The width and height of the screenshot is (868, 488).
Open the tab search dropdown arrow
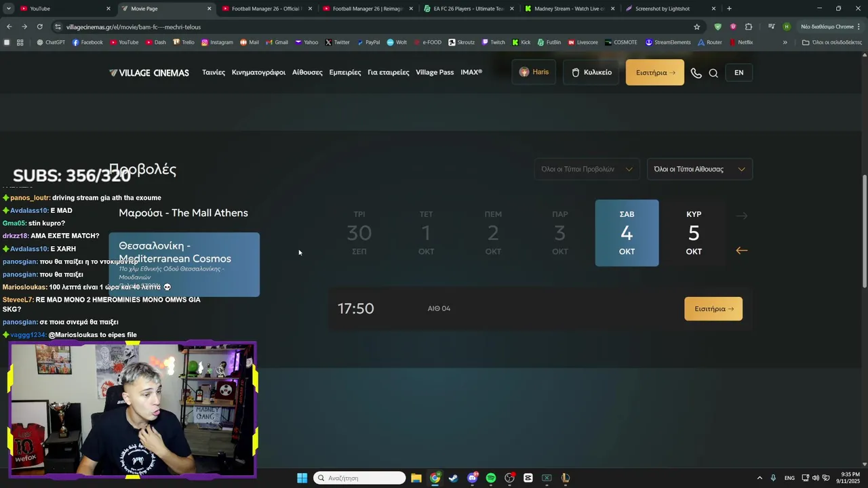coord(9,8)
